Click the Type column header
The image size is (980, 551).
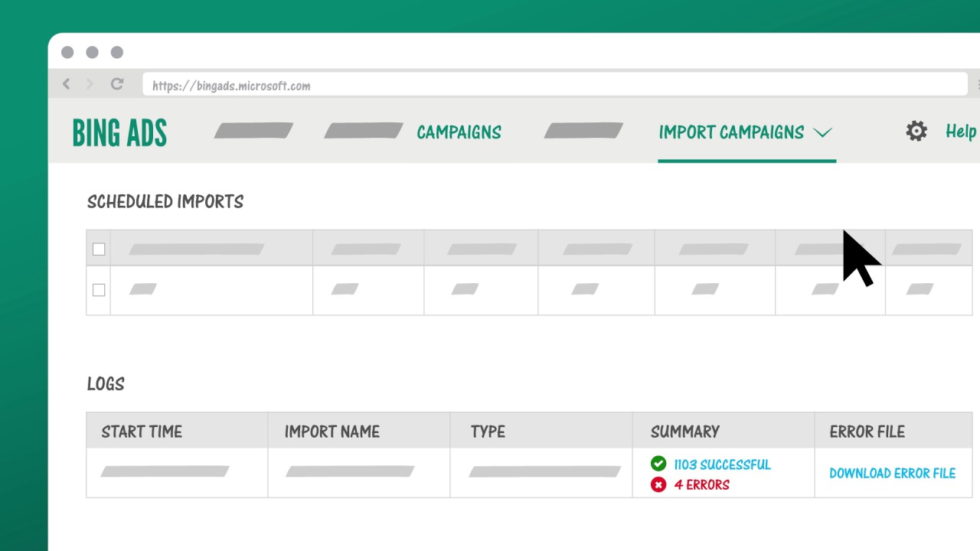[x=488, y=432]
